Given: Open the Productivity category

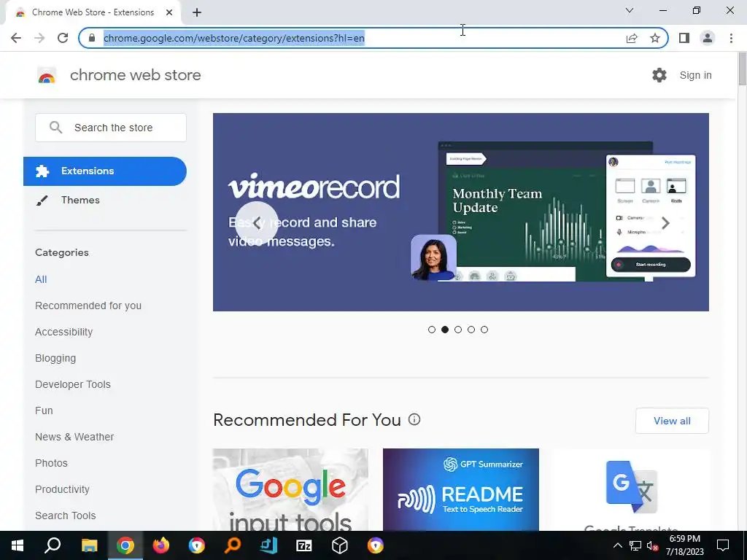Looking at the screenshot, I should pos(63,489).
